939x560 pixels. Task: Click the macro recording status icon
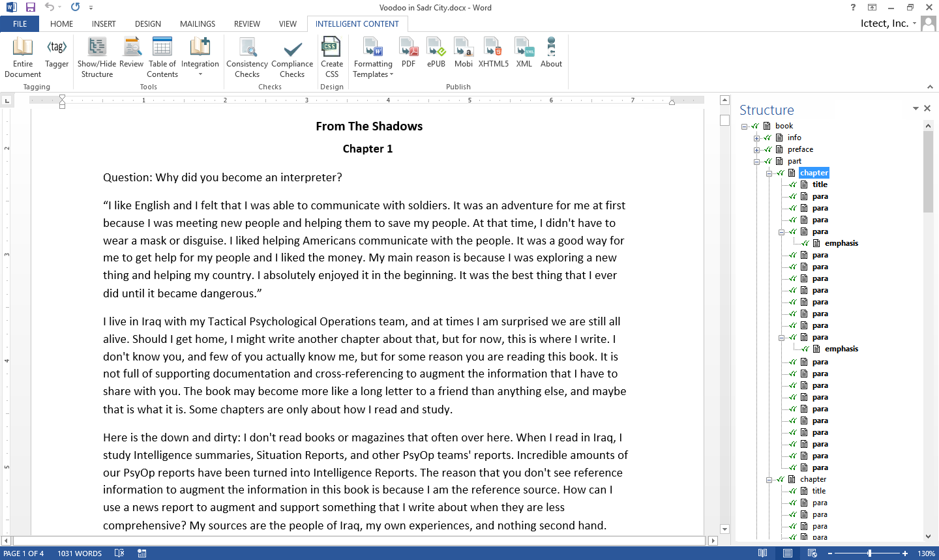(x=142, y=553)
